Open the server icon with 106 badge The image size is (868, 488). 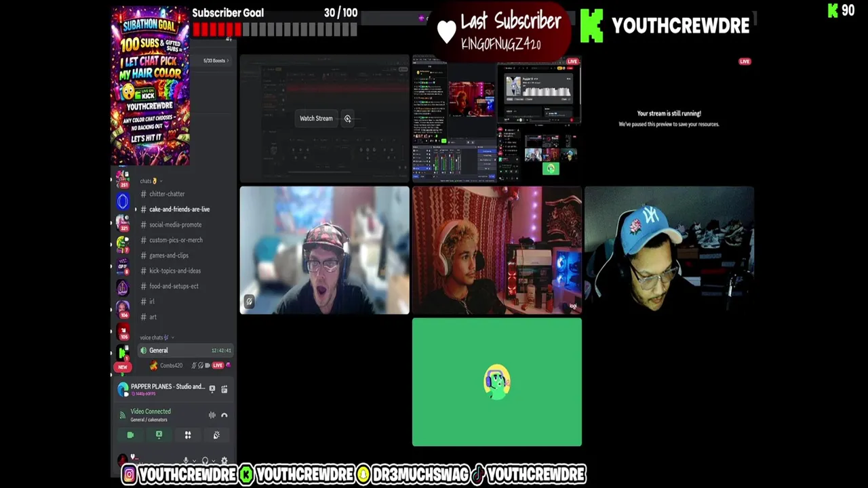[123, 310]
